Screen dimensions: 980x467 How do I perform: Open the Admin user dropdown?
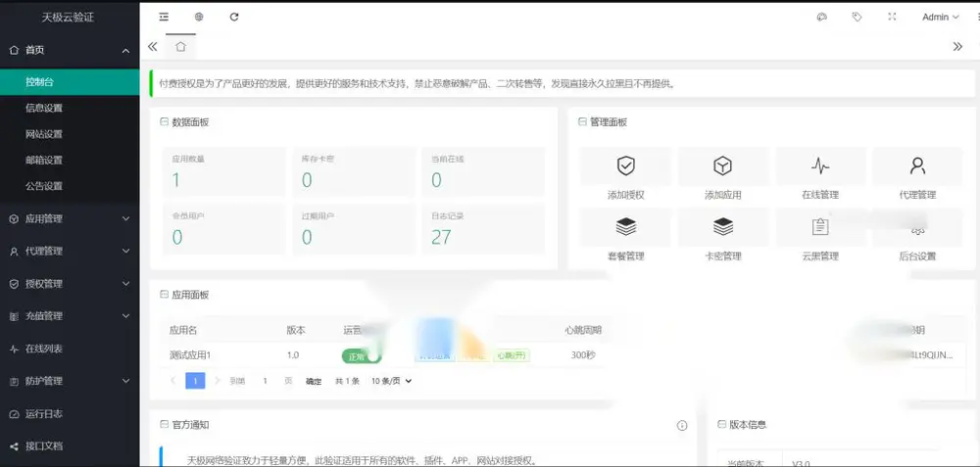941,17
